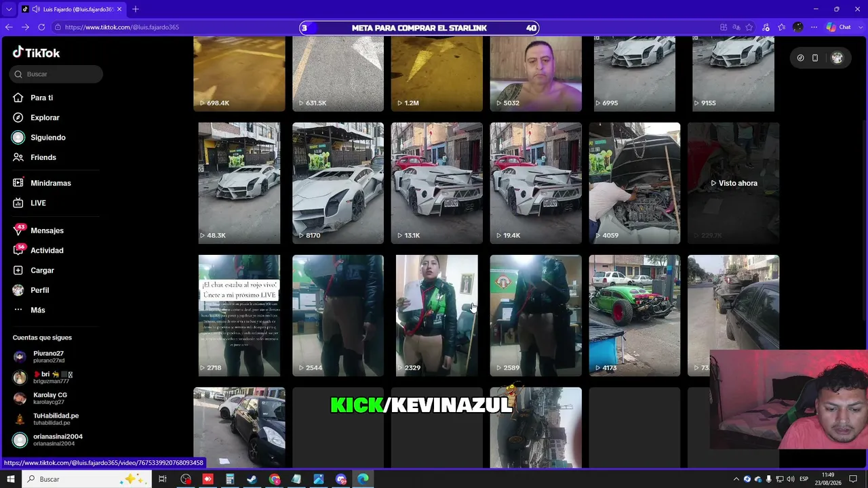
Task: Open the Windows notification center
Action: (854, 479)
